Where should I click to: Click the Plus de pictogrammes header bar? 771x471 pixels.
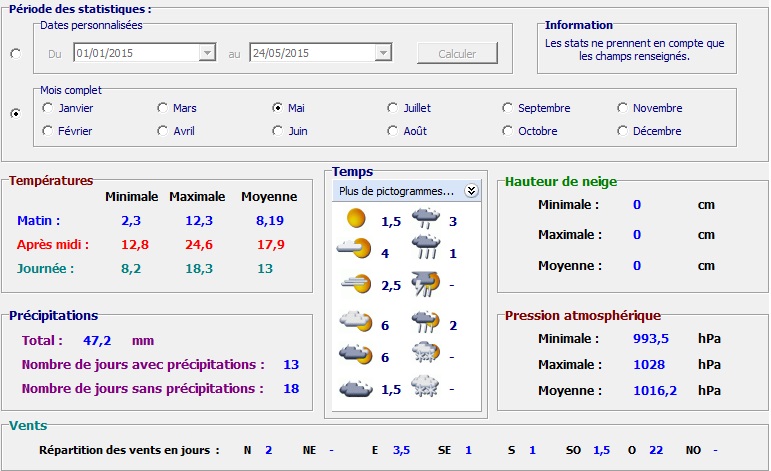[407, 191]
